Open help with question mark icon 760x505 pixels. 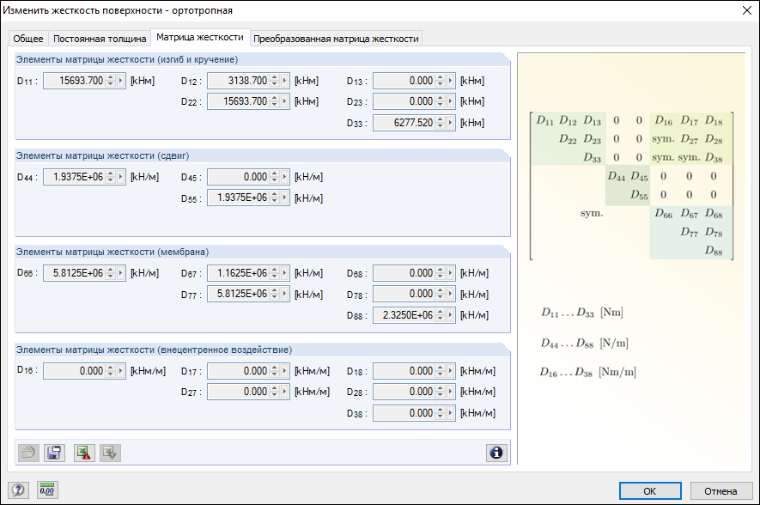pos(18,490)
